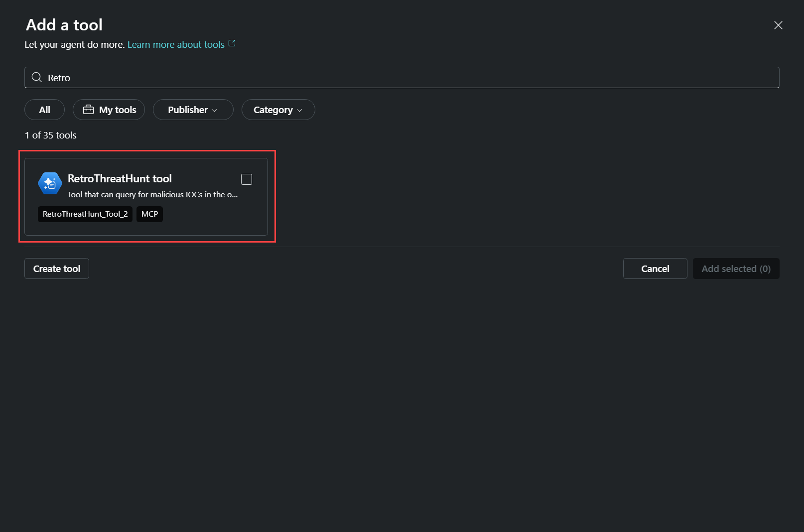Open the Publisher dropdown
Viewport: 804px width, 532px height.
(193, 110)
